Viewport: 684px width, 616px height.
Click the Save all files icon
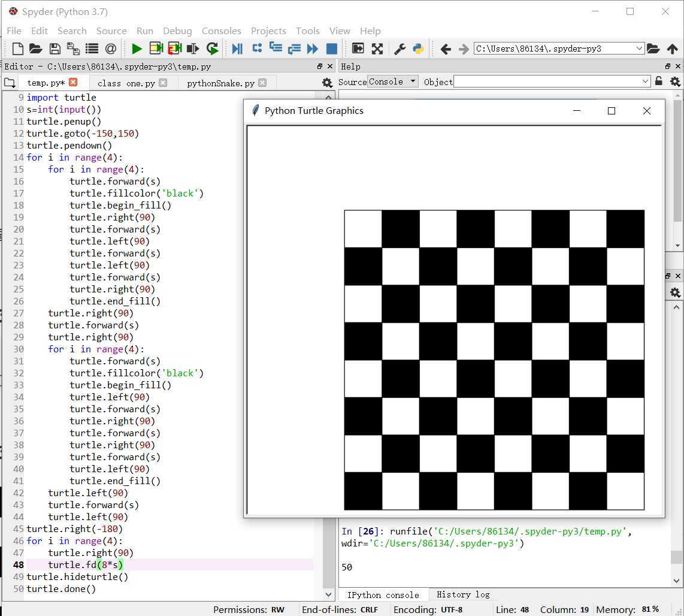coord(73,49)
